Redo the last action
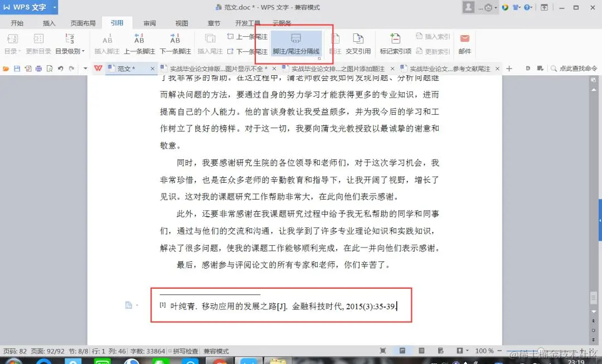The height and width of the screenshot is (364, 602). [71, 69]
